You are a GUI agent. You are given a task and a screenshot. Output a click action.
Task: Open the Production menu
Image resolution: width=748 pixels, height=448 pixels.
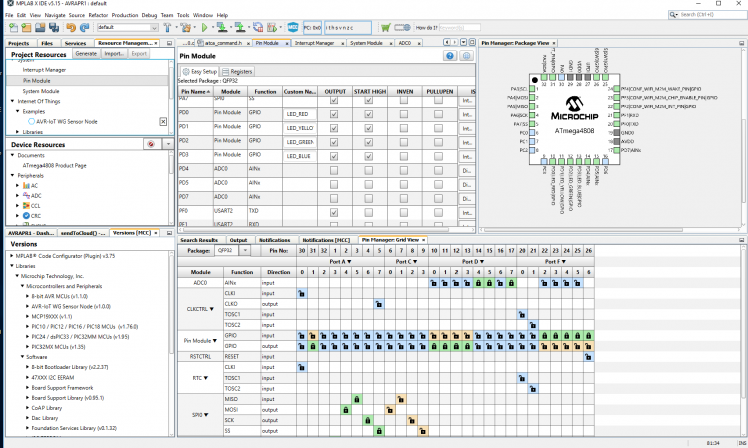(125, 16)
